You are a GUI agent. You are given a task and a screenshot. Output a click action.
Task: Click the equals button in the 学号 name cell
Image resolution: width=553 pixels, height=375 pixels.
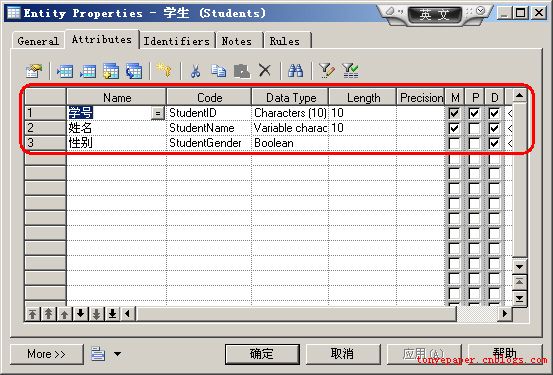click(158, 114)
